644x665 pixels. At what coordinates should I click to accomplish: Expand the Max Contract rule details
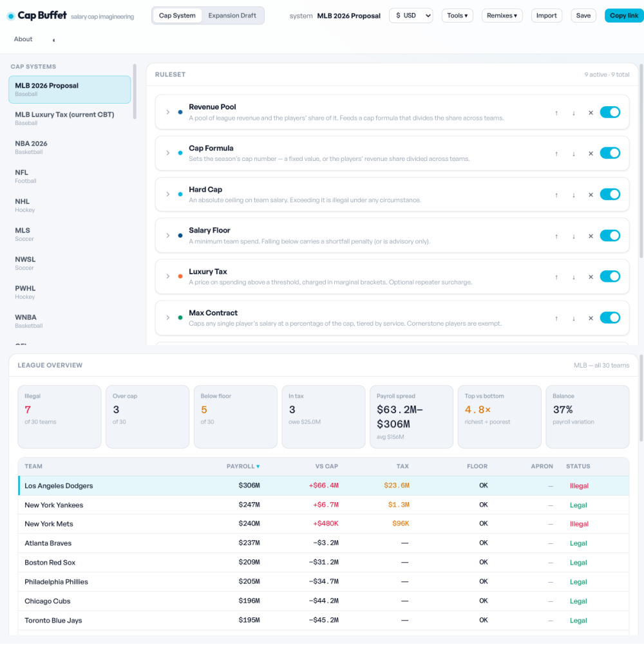[x=168, y=317]
